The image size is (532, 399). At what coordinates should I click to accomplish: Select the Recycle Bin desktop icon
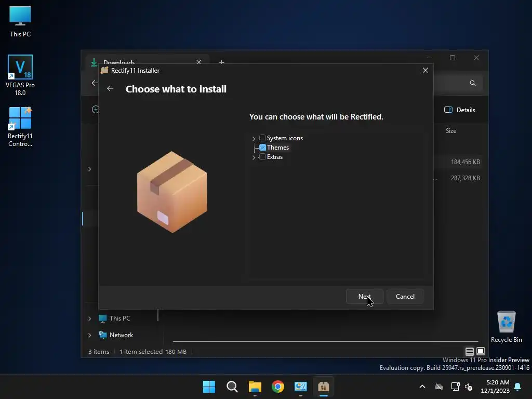click(x=506, y=327)
